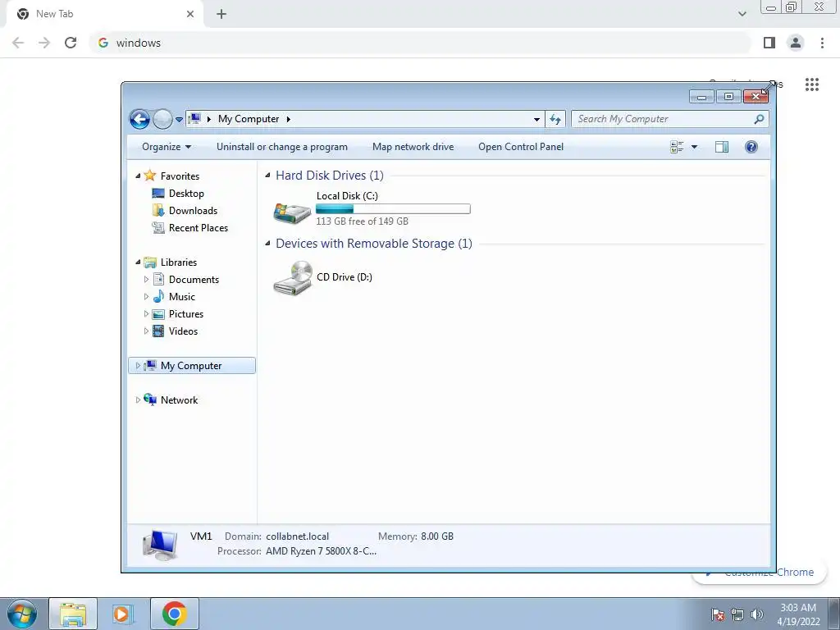This screenshot has height=630, width=840.
Task: Select Favorites in navigation pane
Action: pyautogui.click(x=180, y=176)
